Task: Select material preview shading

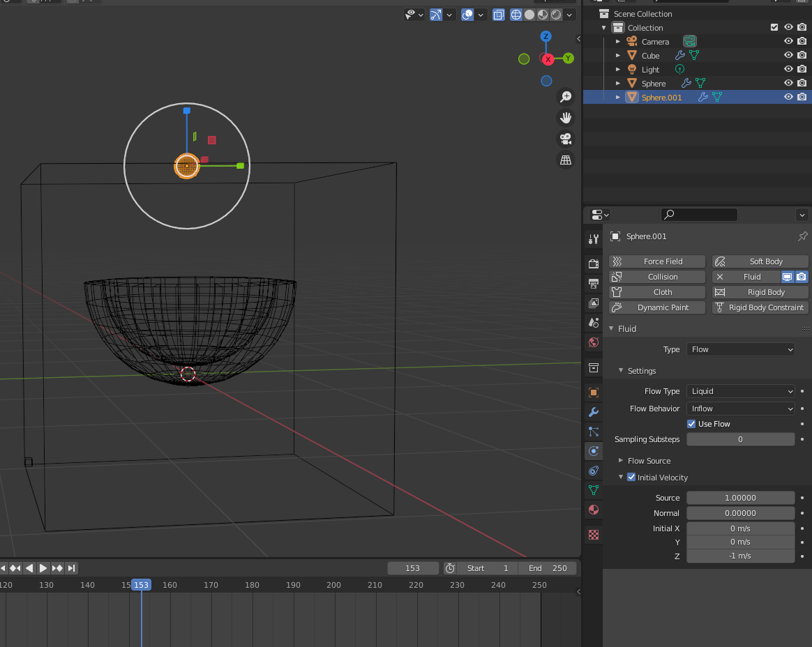Action: [543, 15]
